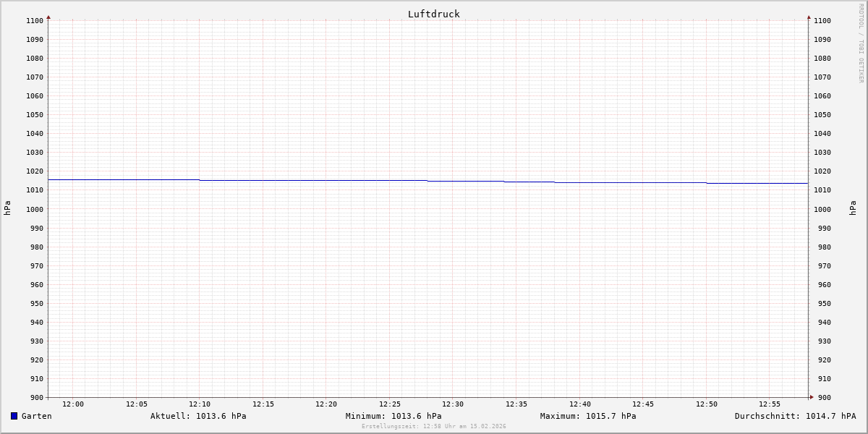Screen dimensions: 868x434
Task: Click the rotated hPa label on left side
Action: pyautogui.click(x=7, y=208)
